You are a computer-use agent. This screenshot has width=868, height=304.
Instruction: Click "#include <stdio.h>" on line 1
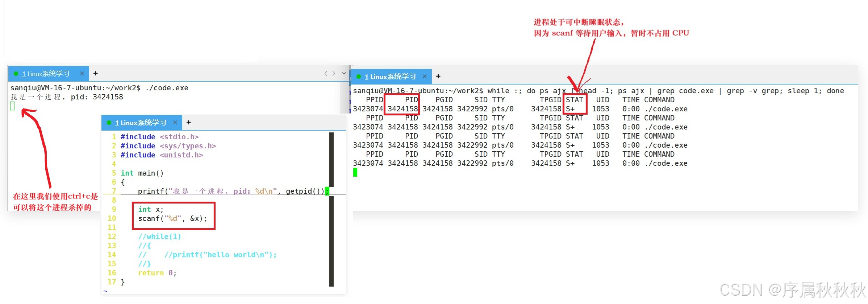pos(159,137)
